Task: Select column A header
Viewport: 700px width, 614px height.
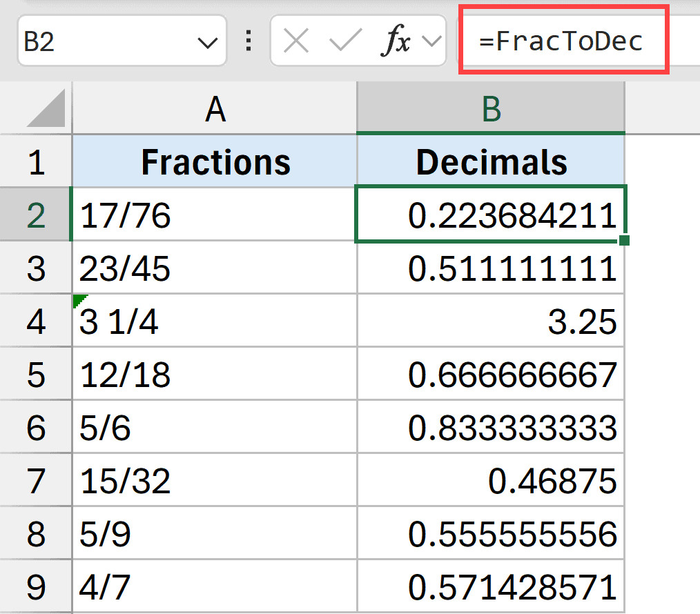Action: point(215,109)
